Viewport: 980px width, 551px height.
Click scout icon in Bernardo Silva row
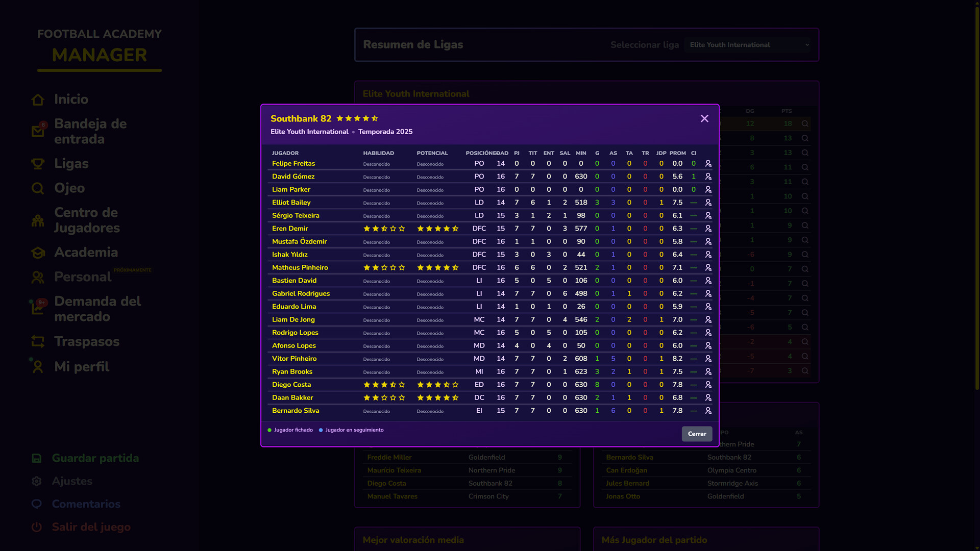pyautogui.click(x=708, y=411)
